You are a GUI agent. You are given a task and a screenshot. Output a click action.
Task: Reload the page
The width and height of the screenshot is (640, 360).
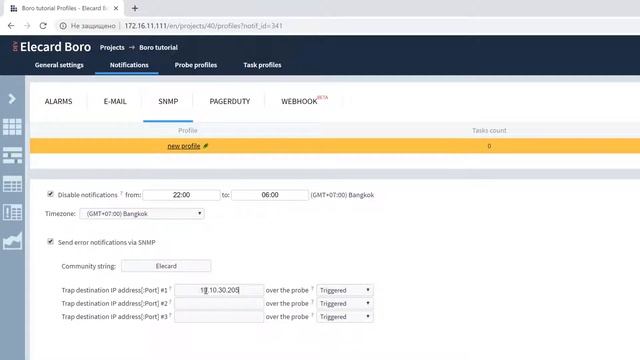tap(43, 26)
